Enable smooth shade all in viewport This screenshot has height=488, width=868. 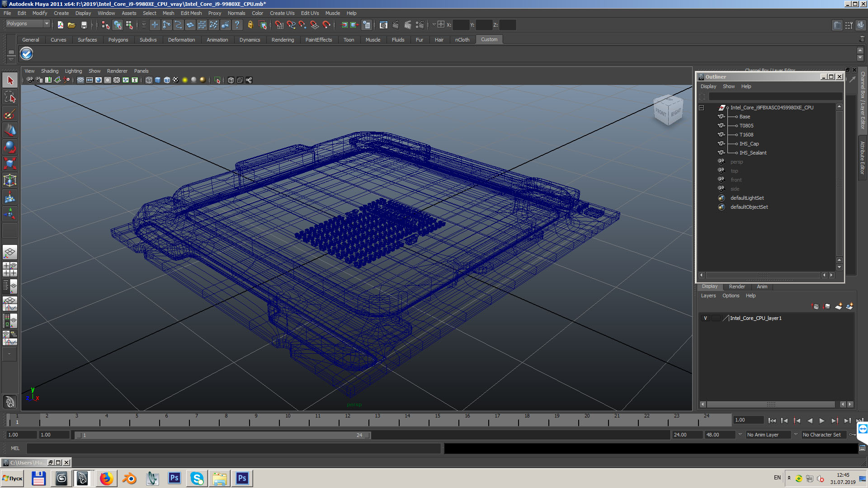158,80
